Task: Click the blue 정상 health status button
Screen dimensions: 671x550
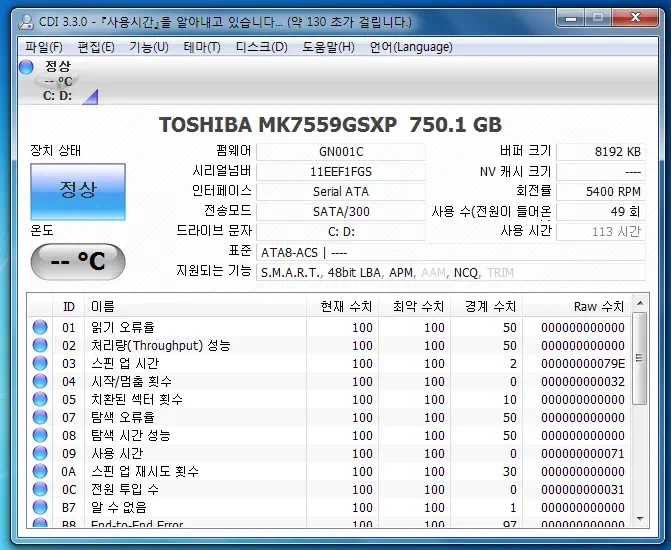Action: click(78, 191)
